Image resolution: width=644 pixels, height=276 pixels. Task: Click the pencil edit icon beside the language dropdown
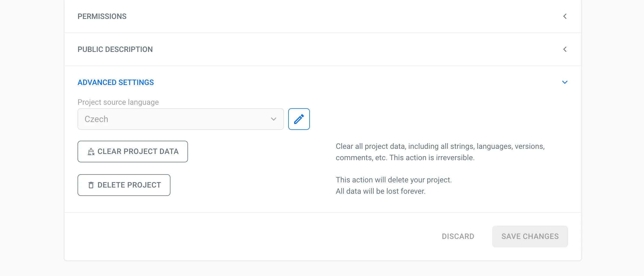coord(299,119)
